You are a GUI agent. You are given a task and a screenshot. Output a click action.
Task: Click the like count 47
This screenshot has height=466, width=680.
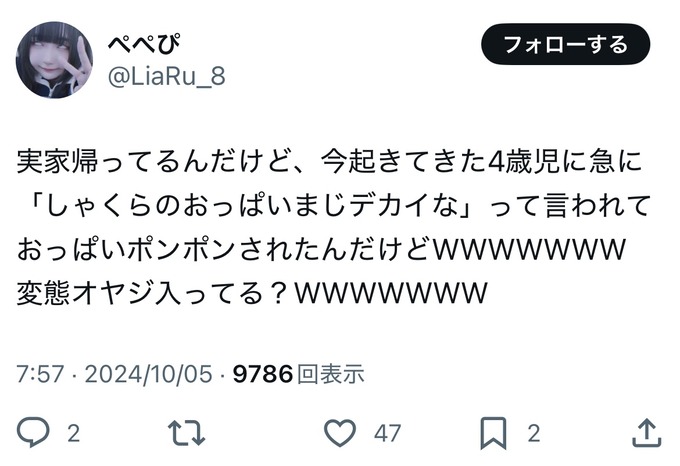[x=387, y=433]
